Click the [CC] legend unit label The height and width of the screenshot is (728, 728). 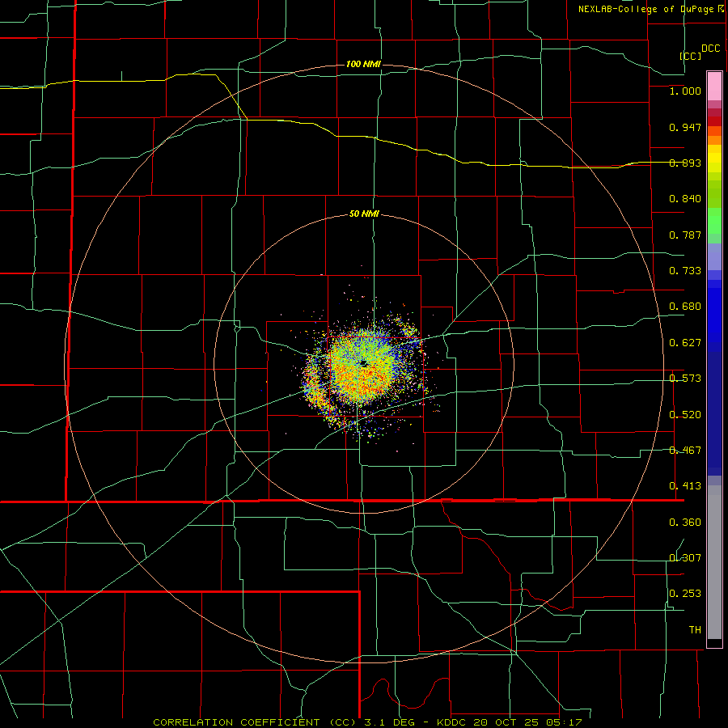click(x=691, y=56)
